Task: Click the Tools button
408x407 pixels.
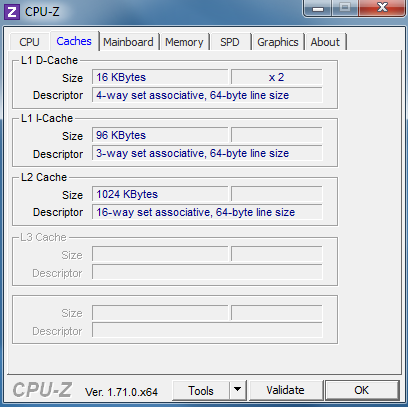Action: coord(201,390)
